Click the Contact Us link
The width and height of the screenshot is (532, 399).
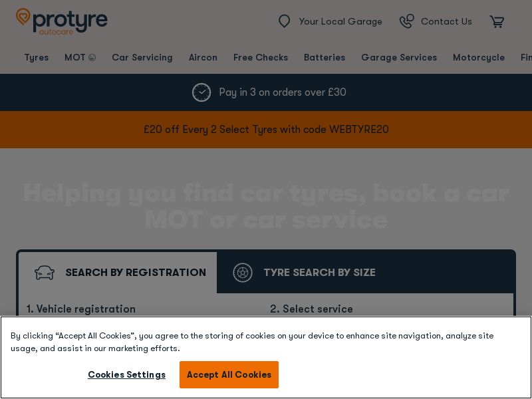[x=446, y=21]
